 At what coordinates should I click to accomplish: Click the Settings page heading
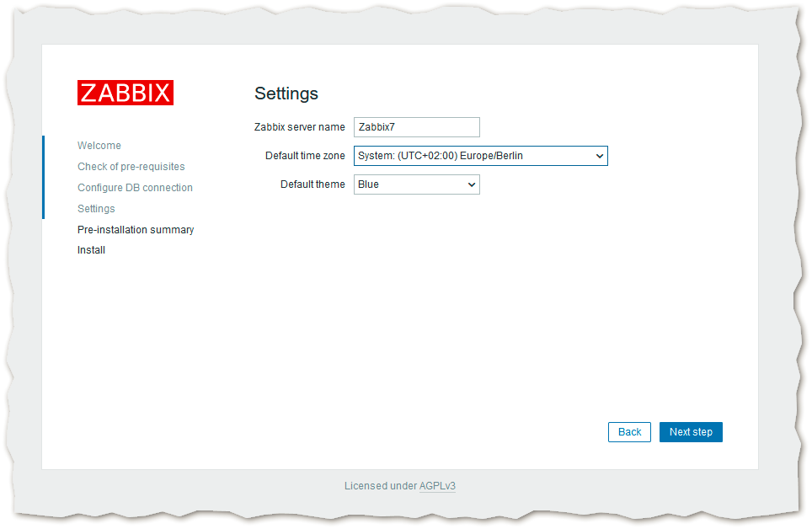tap(286, 94)
